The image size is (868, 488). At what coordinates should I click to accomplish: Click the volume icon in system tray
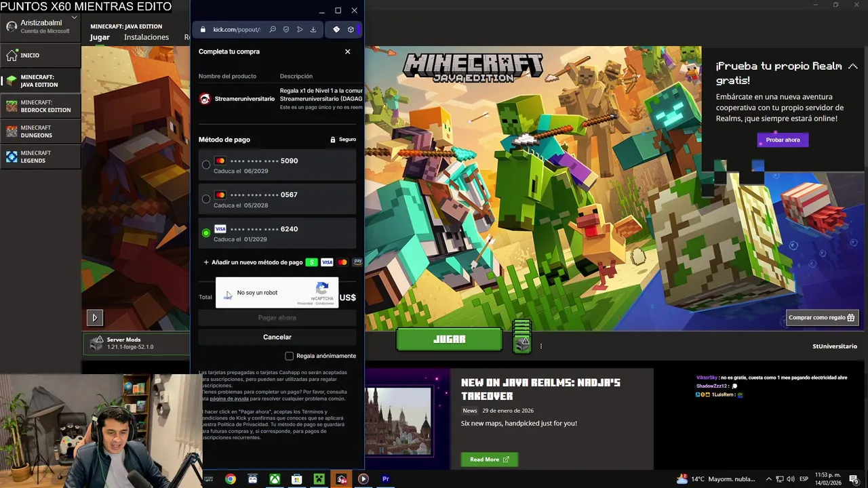[791, 479]
